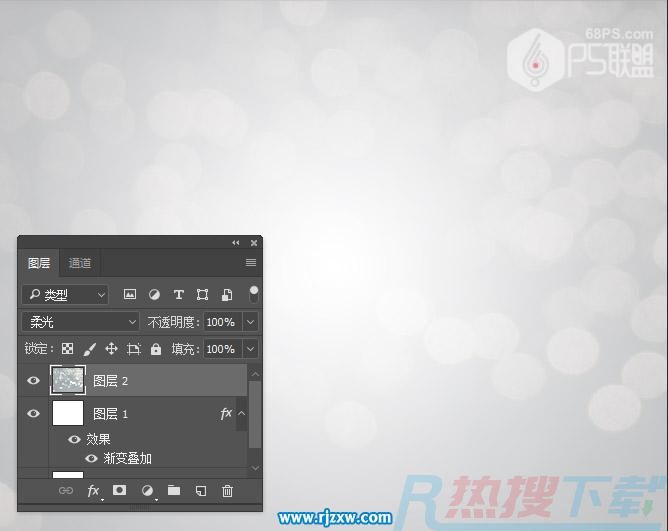This screenshot has height=531, width=668.
Task: Lock artboard nesting icon
Action: [x=133, y=349]
